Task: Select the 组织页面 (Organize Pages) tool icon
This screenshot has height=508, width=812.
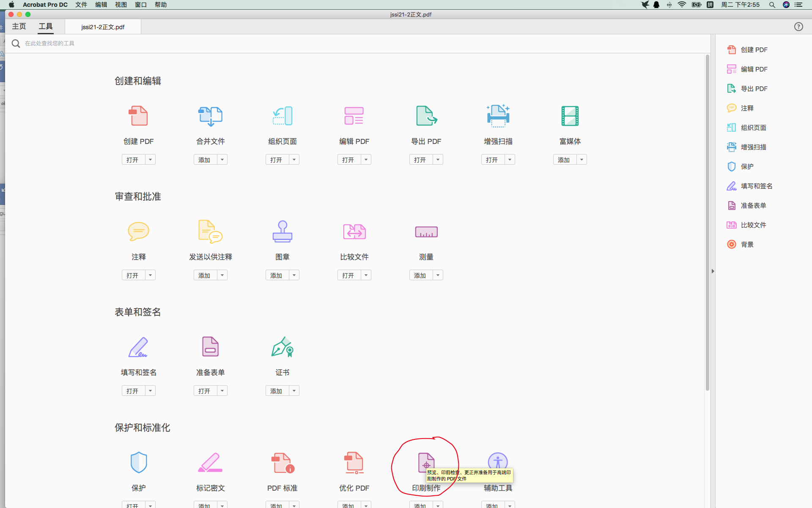Action: (x=282, y=116)
